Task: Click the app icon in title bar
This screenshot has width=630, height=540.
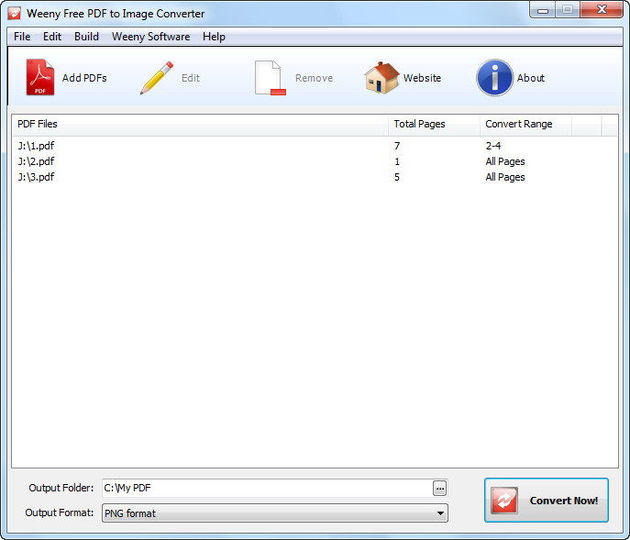Action: 14,13
